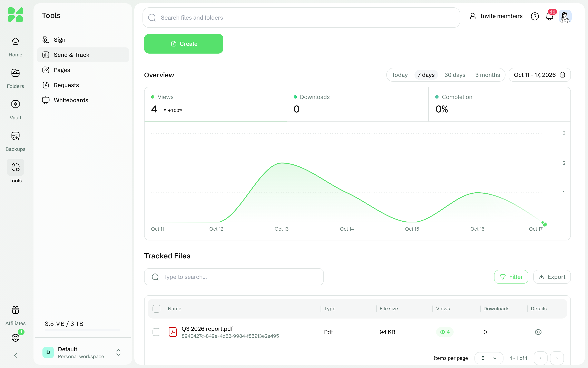Switch overview to 30 days

pyautogui.click(x=455, y=75)
